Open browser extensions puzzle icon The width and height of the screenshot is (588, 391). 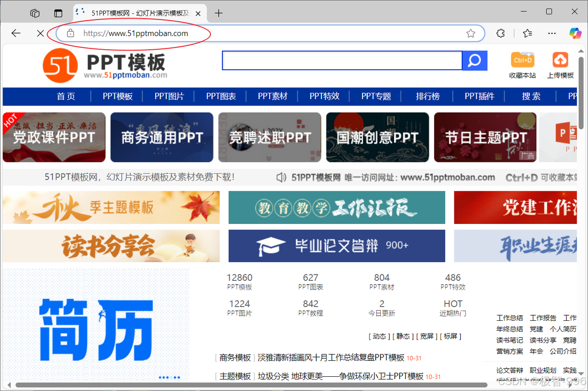(501, 33)
